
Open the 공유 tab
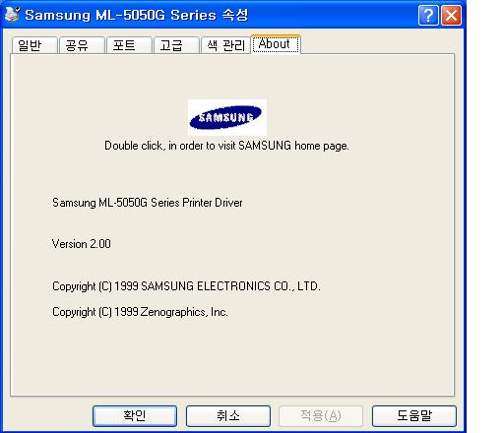coord(82,45)
